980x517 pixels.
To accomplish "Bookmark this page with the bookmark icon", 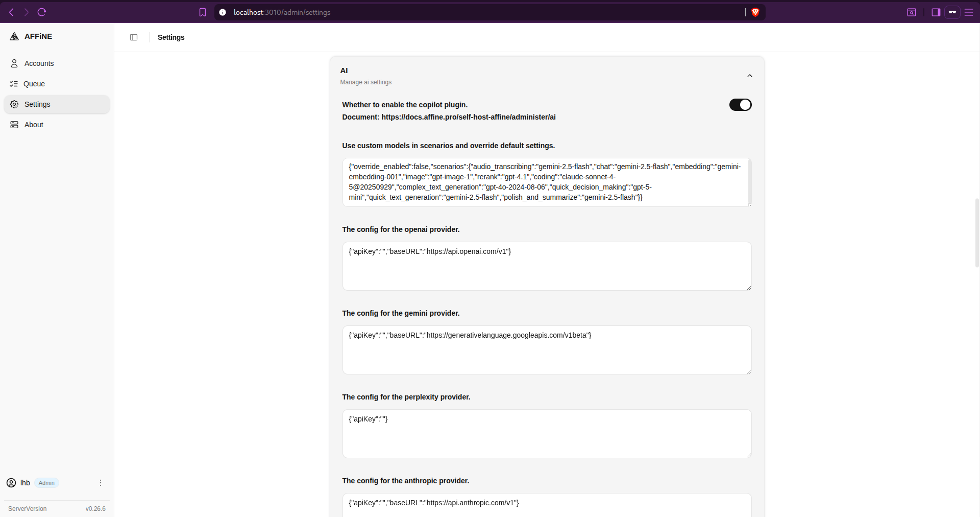I will 203,12.
